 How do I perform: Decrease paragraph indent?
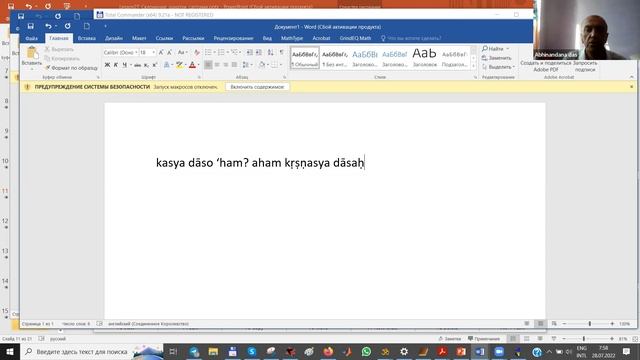[x=250, y=53]
